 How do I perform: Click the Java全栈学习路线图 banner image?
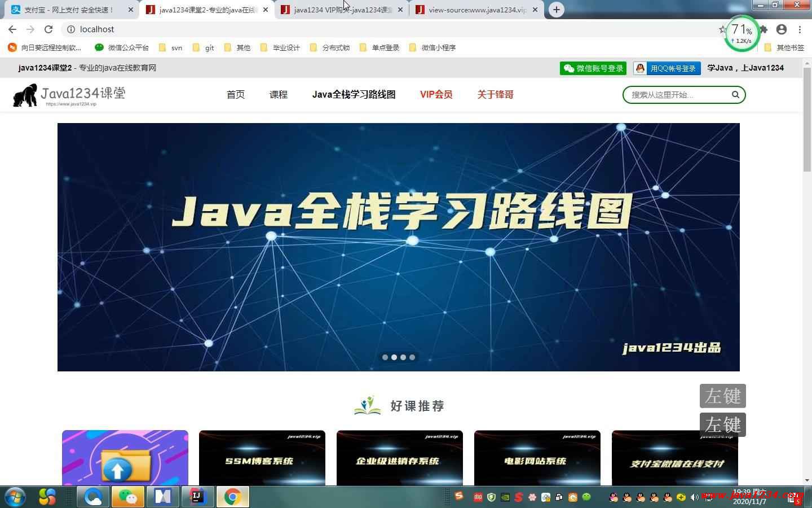pos(399,247)
